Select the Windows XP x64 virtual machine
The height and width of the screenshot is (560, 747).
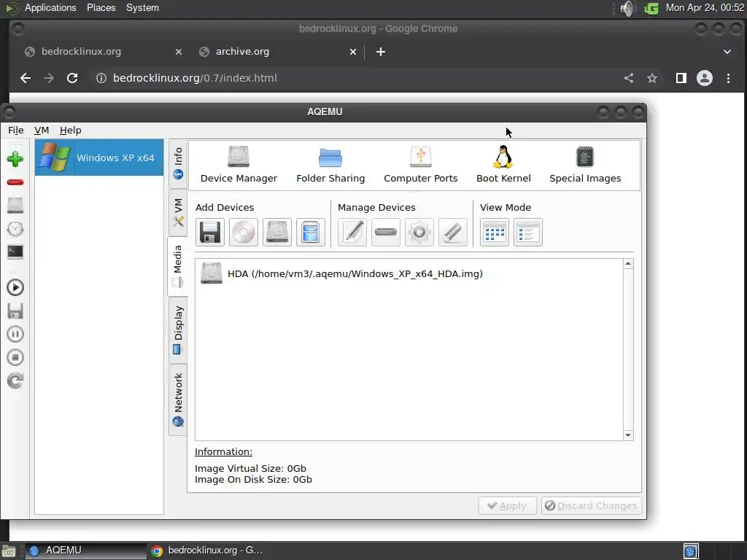[99, 157]
